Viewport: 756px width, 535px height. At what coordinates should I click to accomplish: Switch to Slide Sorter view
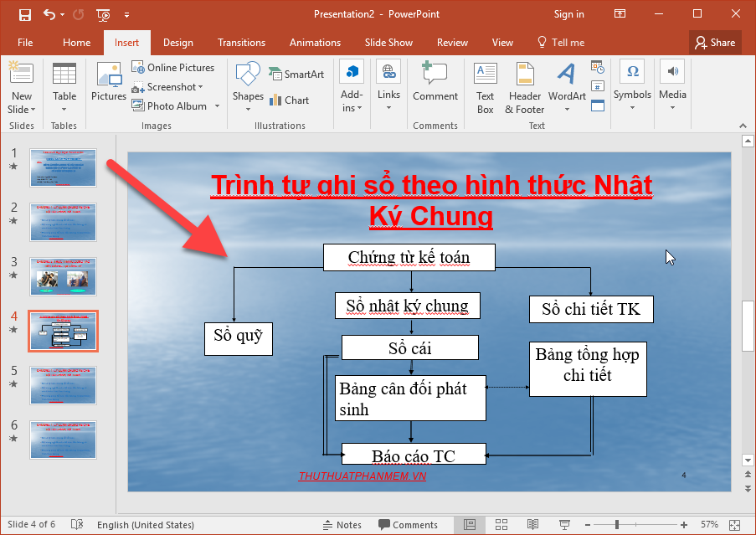click(501, 524)
